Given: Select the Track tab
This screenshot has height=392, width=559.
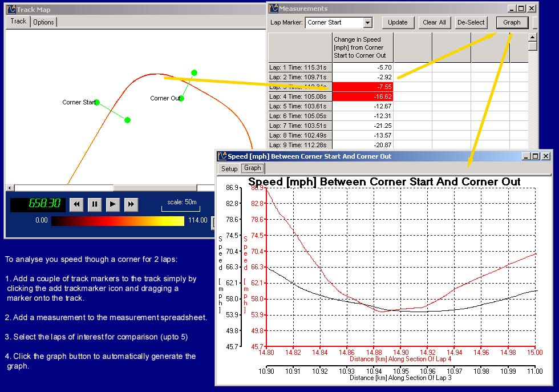Looking at the screenshot, I should pos(18,22).
